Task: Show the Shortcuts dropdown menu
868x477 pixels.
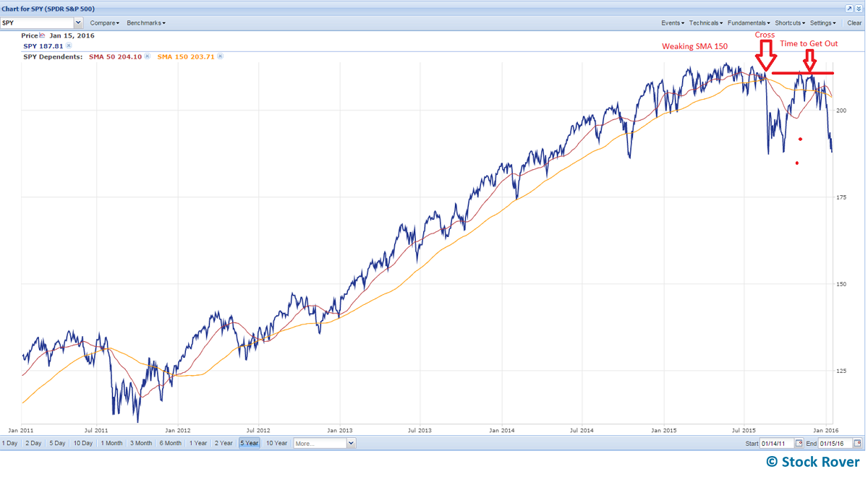Action: (790, 23)
